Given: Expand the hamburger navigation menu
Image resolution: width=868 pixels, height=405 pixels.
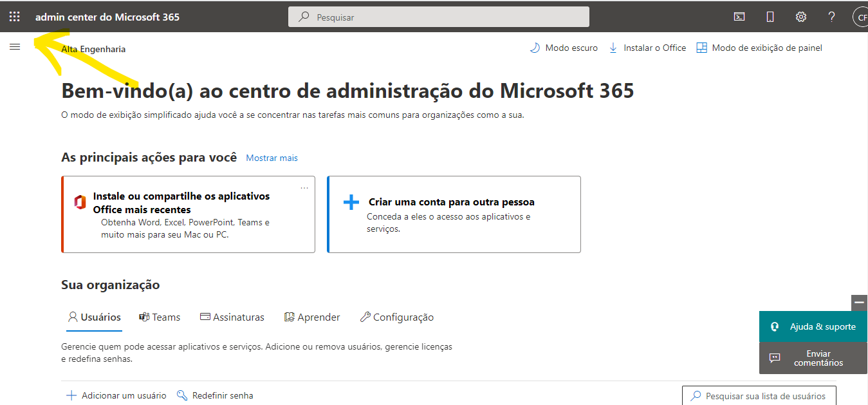Looking at the screenshot, I should (x=15, y=46).
